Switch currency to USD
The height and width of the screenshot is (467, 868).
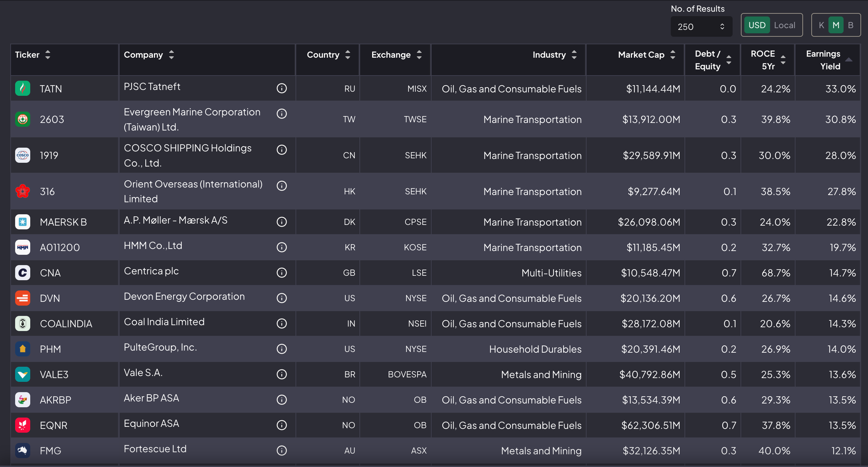pyautogui.click(x=757, y=25)
